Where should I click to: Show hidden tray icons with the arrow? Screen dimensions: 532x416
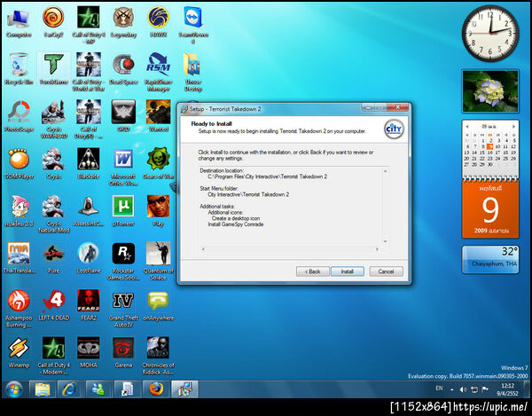[452, 390]
